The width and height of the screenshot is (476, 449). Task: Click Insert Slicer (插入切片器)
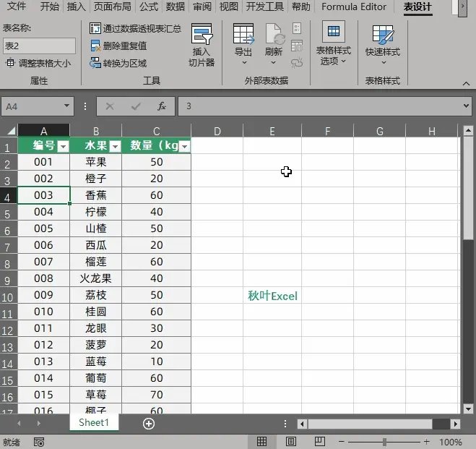pos(202,45)
